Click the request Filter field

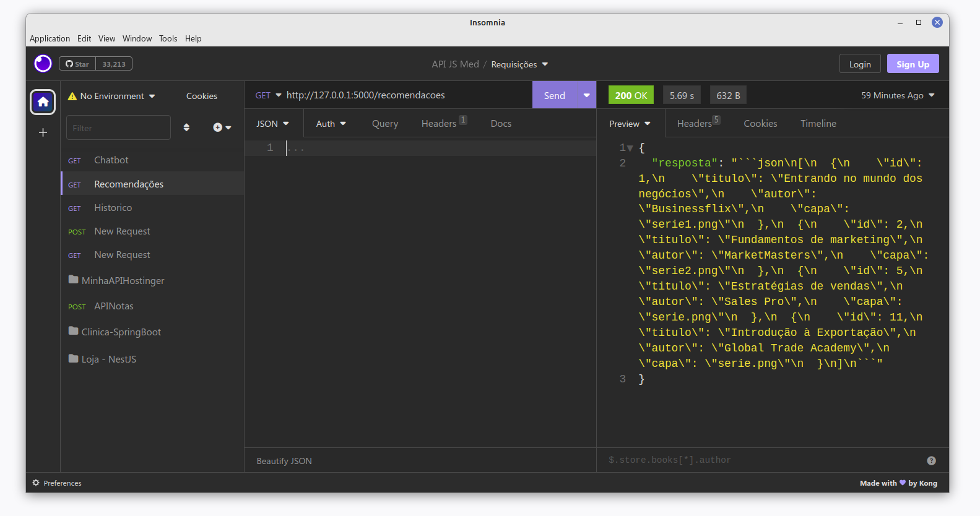point(118,127)
